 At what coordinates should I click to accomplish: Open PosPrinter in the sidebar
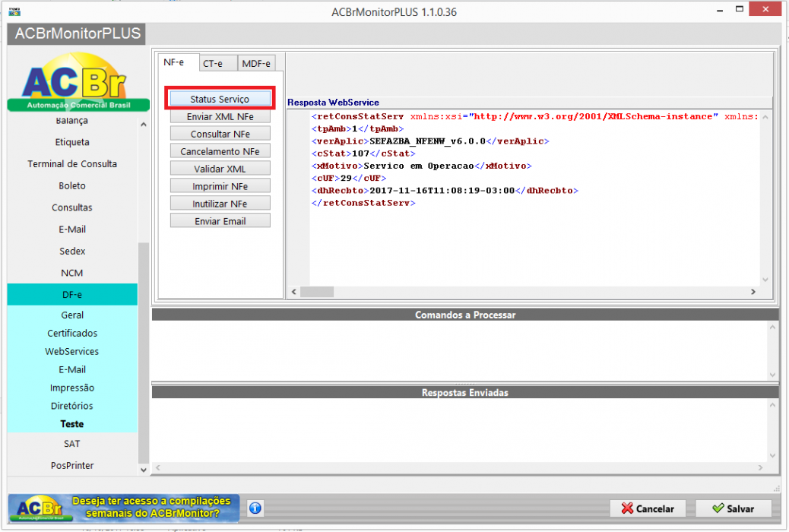tap(72, 466)
